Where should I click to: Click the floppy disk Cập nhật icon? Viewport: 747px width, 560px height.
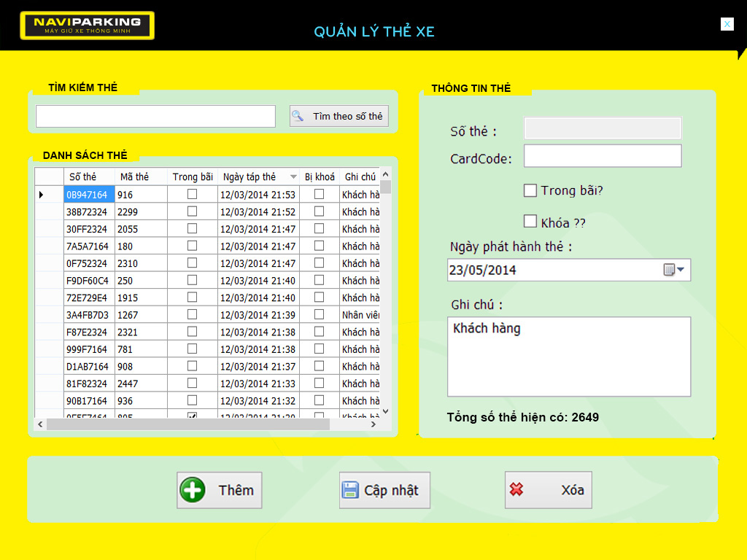coord(350,490)
